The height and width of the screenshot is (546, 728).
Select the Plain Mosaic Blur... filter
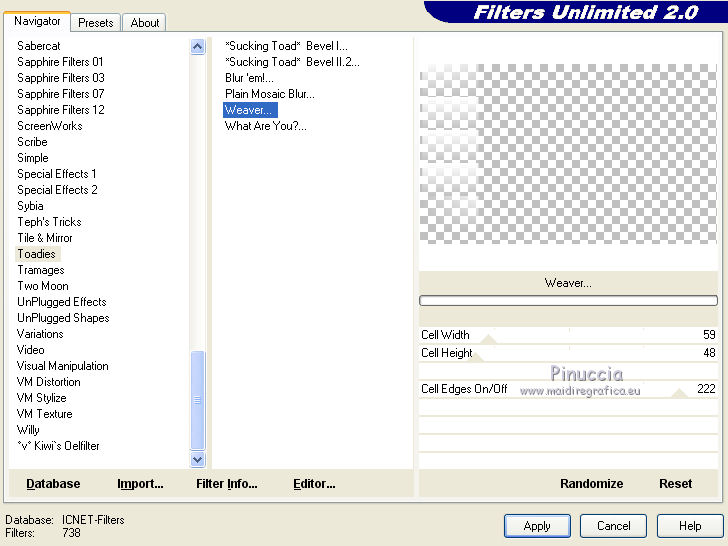pos(270,94)
